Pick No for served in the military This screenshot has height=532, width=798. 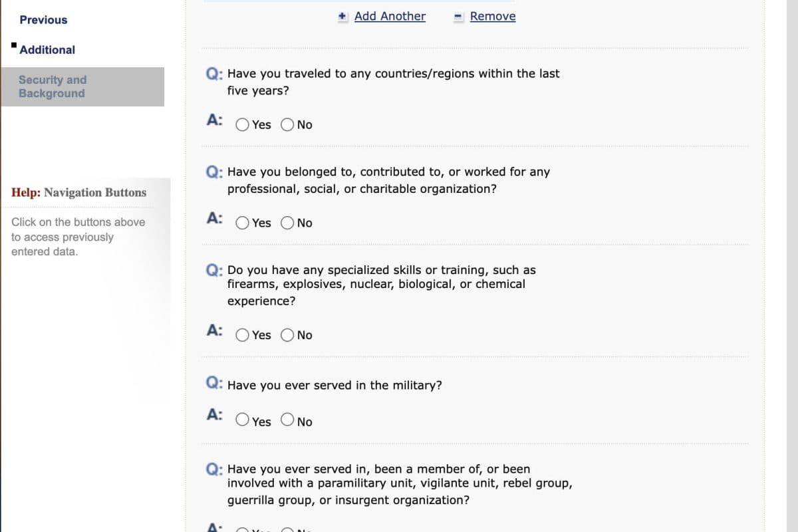(x=287, y=420)
